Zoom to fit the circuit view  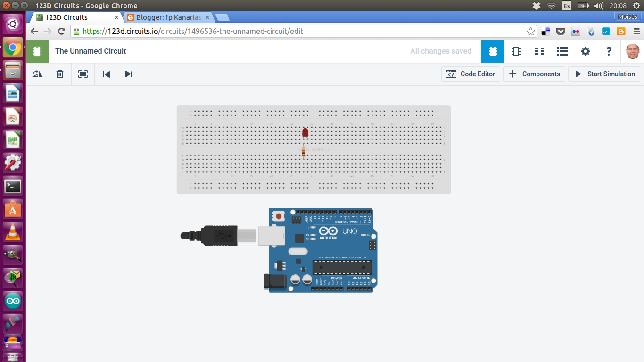tap(83, 74)
